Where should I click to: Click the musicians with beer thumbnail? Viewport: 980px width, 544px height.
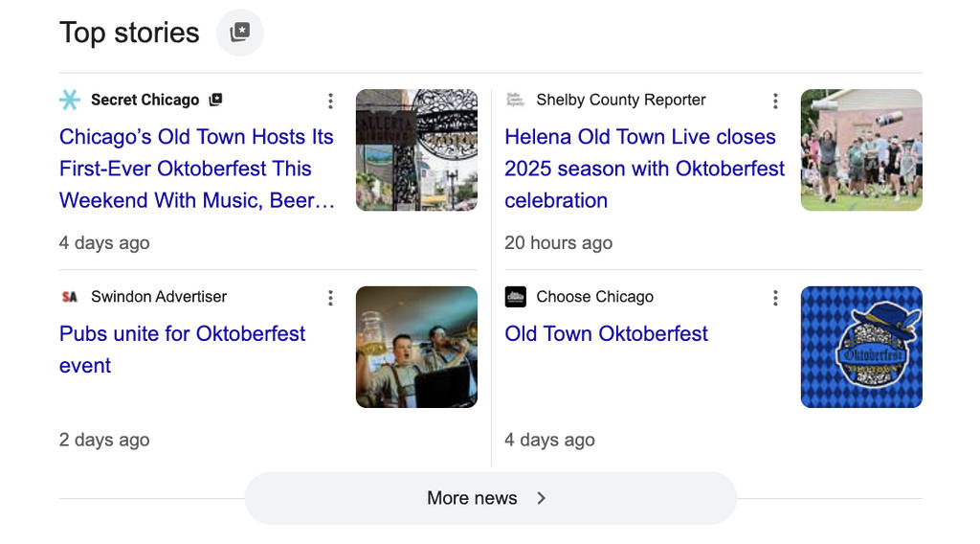click(416, 347)
